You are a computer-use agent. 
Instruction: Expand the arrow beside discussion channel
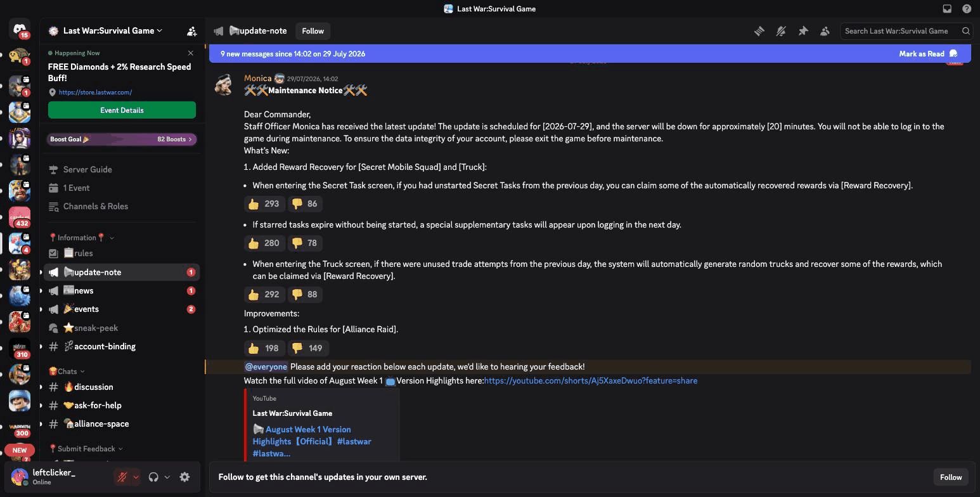click(41, 387)
